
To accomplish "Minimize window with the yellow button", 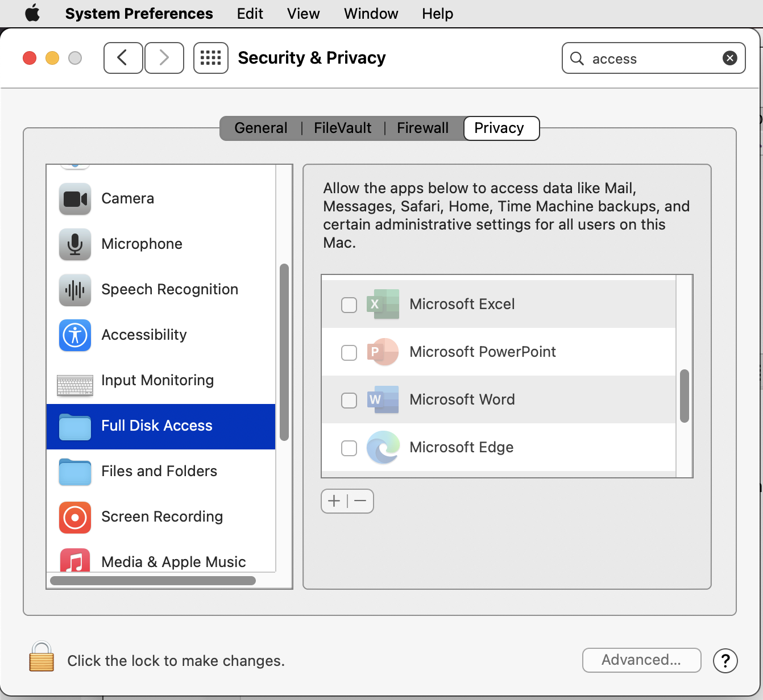I will (x=52, y=58).
